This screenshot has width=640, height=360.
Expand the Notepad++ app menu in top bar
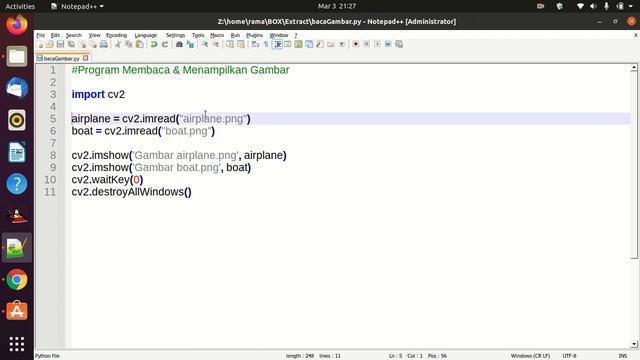coord(77,6)
